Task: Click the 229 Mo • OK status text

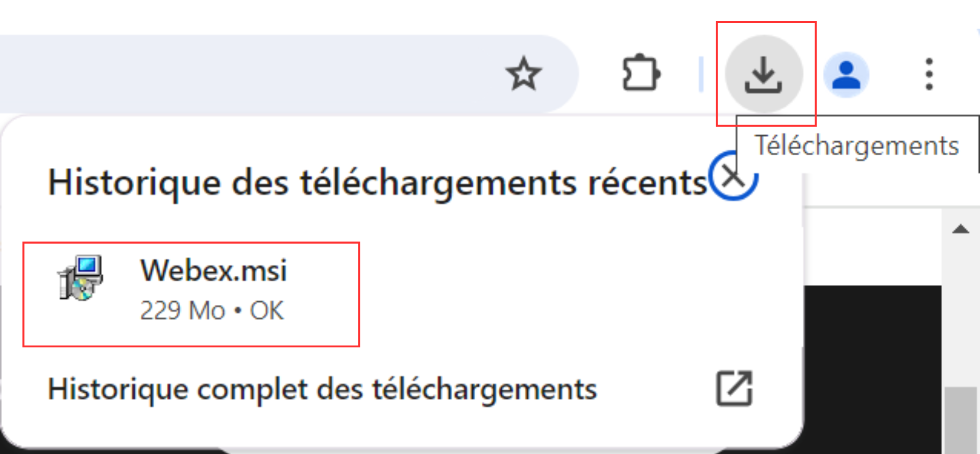Action: click(212, 310)
